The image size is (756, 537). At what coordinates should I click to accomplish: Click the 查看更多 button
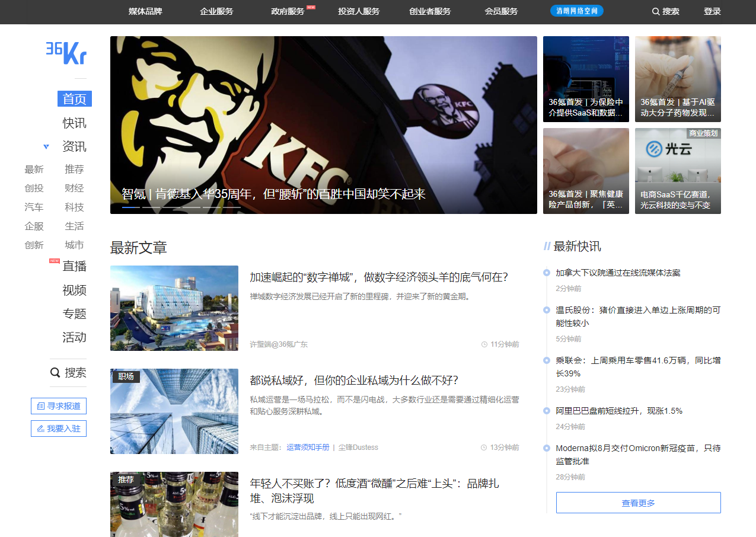(639, 503)
